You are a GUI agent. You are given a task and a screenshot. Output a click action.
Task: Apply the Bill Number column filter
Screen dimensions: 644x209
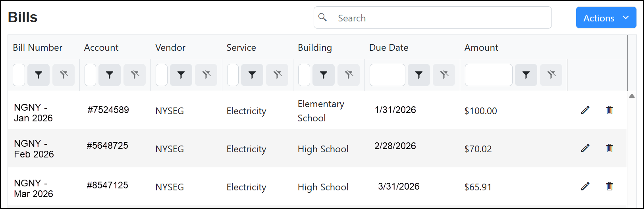point(39,75)
